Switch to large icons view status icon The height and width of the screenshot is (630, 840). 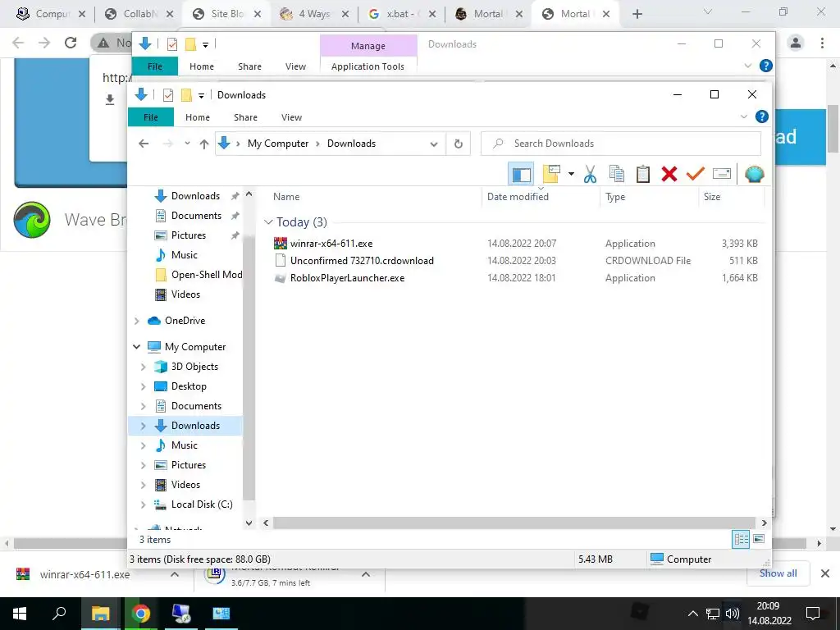(x=759, y=539)
